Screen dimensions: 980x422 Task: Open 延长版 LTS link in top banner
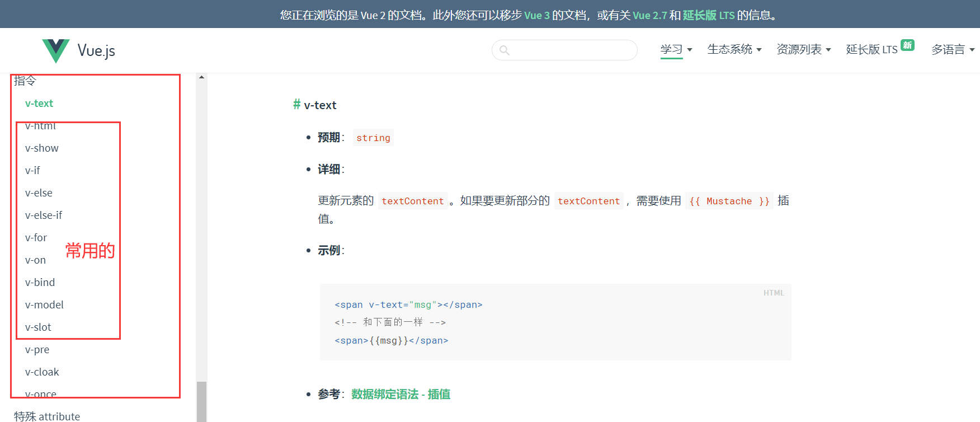tap(709, 15)
